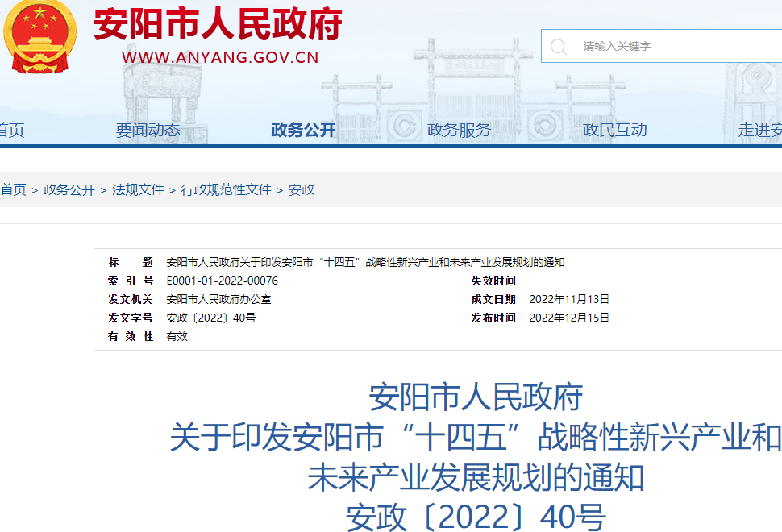Click the document title in info table
The image size is (782, 532).
pos(365,262)
